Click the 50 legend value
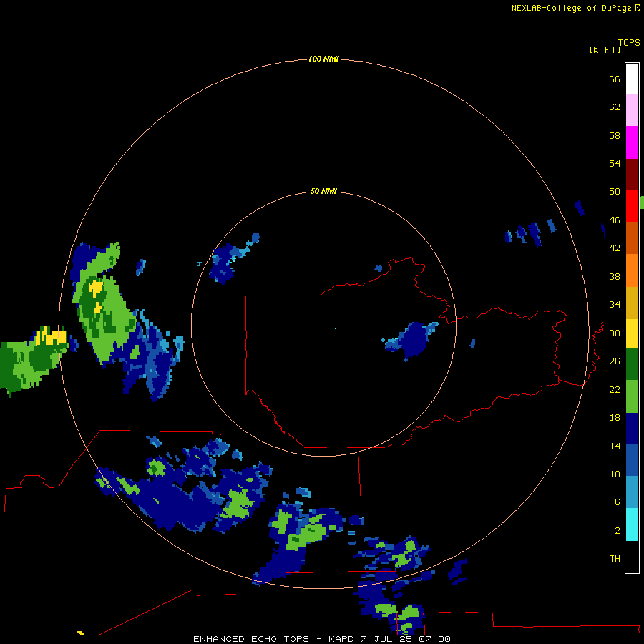Screen dimensions: 644x644 [x=615, y=191]
